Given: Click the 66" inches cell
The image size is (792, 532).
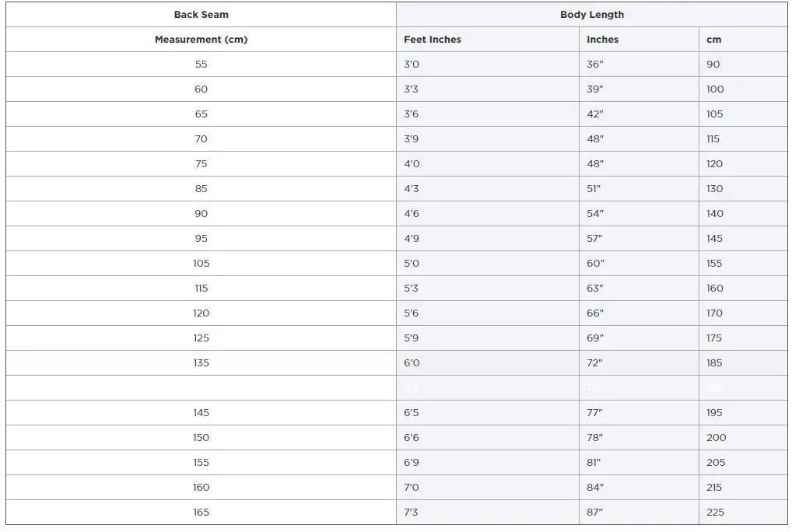Looking at the screenshot, I should tap(595, 313).
